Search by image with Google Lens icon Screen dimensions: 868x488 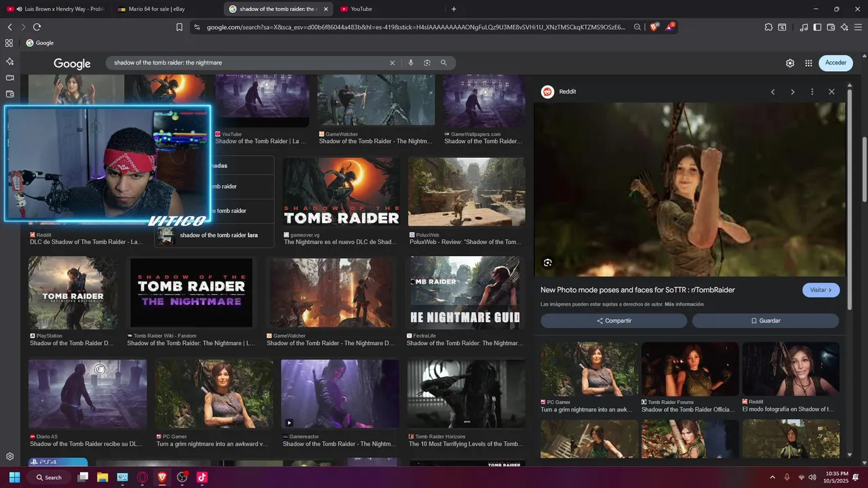(427, 62)
